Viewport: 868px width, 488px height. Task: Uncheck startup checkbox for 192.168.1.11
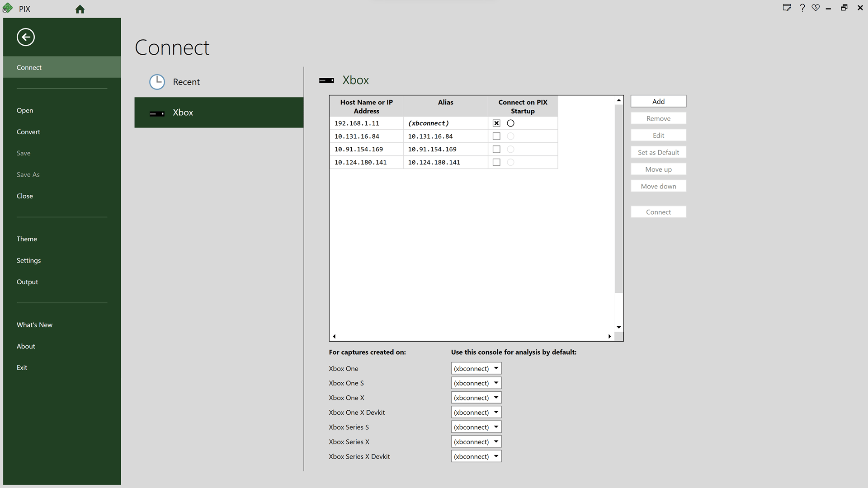[x=496, y=123]
